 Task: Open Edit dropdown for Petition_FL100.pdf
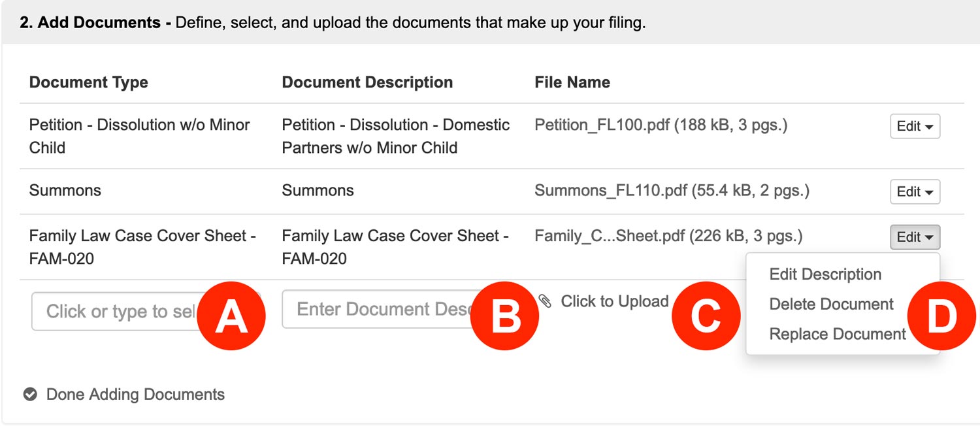coord(915,126)
